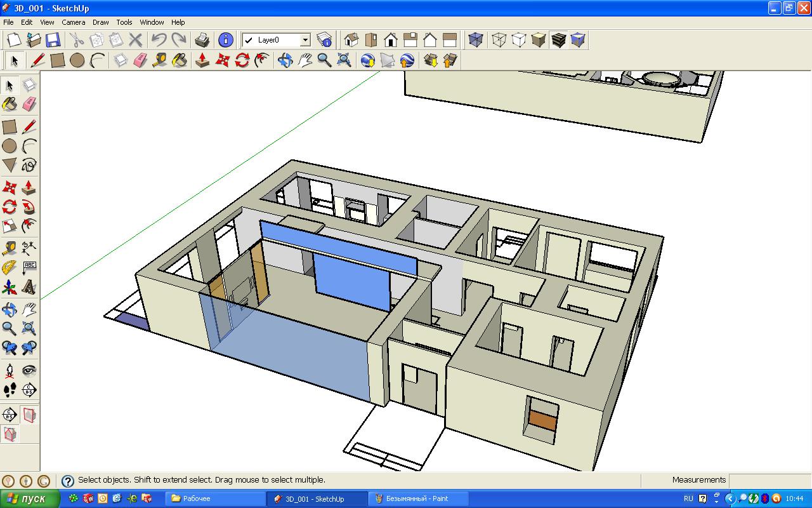Toggle Display Section Planes button

click(x=29, y=415)
